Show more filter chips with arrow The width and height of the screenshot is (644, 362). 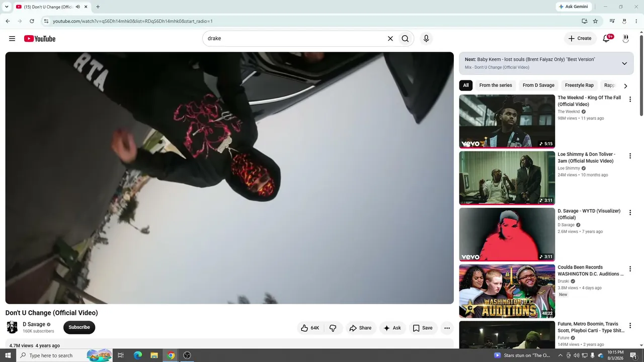[x=625, y=85]
